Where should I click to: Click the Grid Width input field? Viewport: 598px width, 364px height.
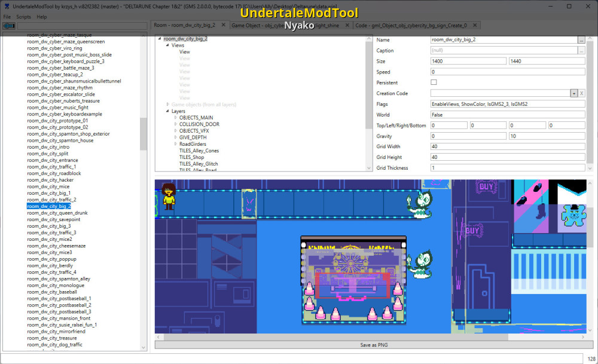point(508,146)
